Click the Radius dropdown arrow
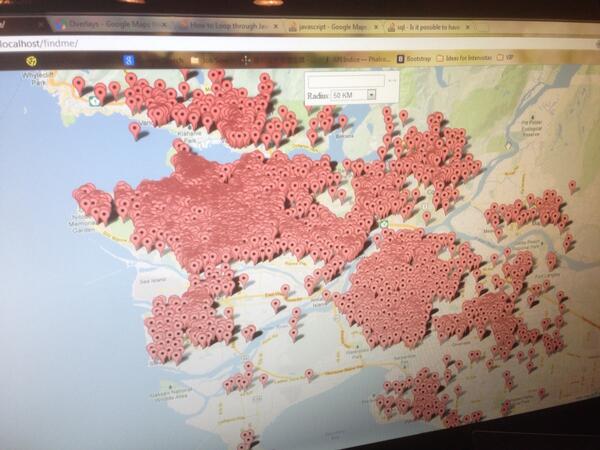The height and width of the screenshot is (450, 600). 371,95
